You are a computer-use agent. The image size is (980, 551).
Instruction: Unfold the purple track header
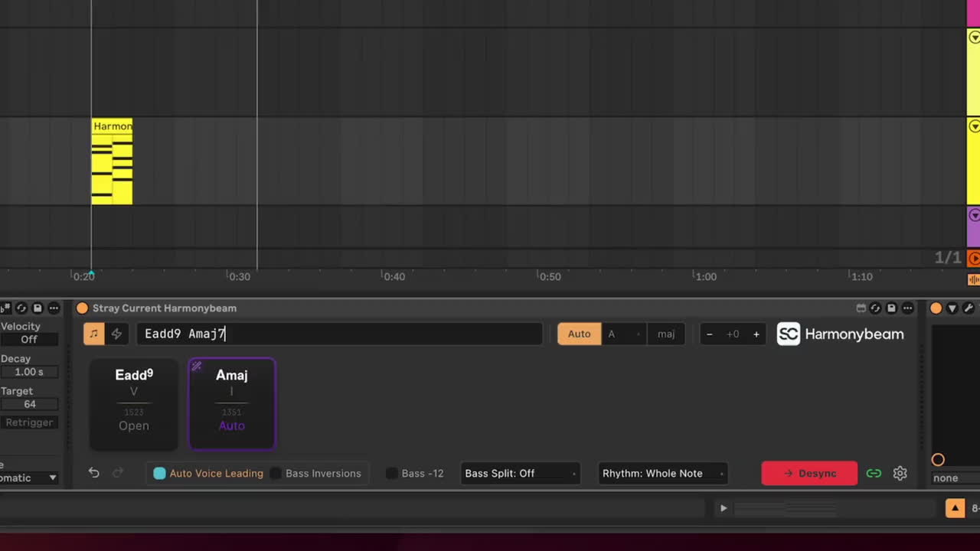(x=974, y=216)
